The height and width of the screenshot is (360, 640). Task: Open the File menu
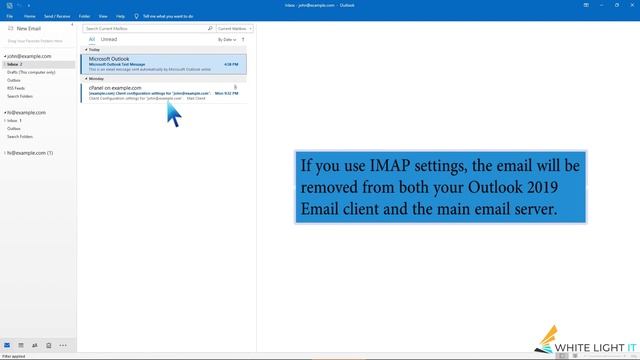coord(9,16)
